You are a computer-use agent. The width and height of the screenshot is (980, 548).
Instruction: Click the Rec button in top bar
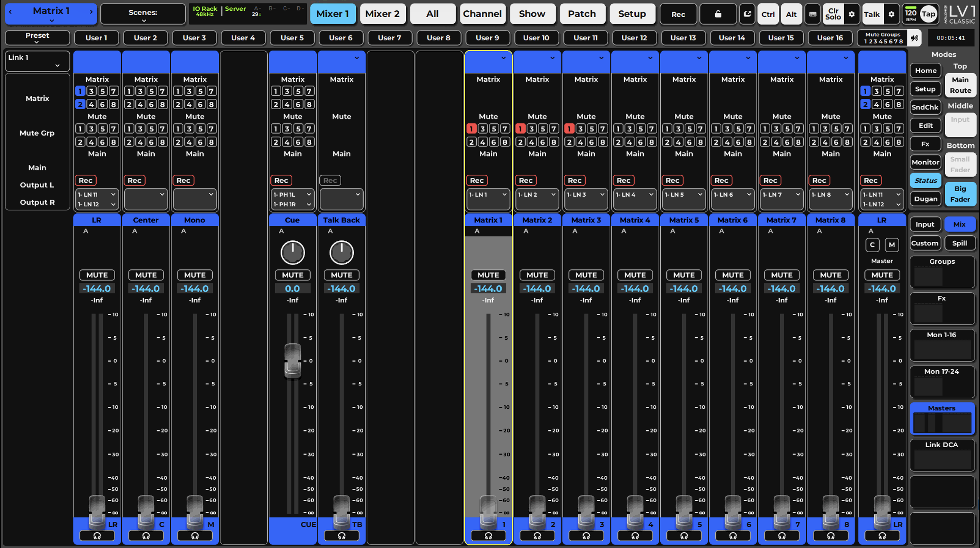point(678,14)
